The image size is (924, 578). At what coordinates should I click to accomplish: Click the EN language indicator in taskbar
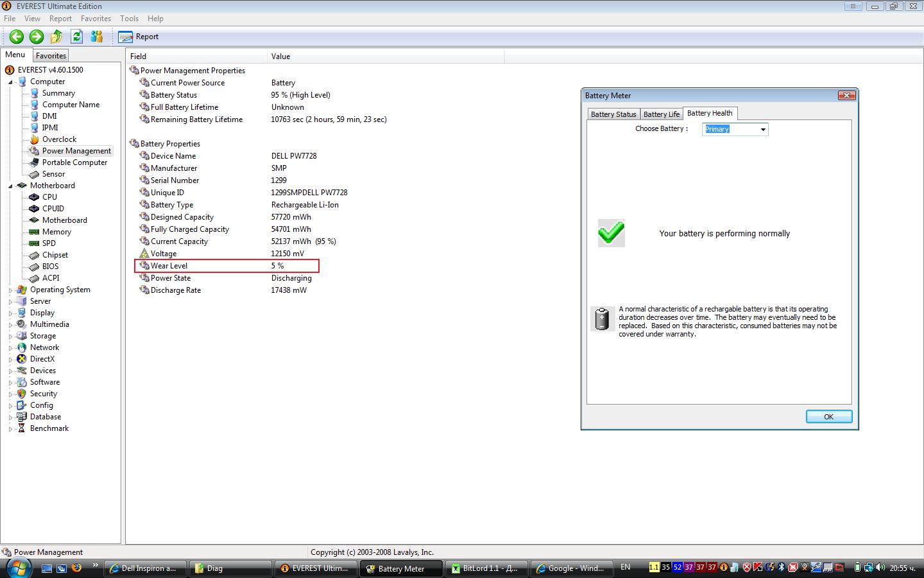(626, 568)
